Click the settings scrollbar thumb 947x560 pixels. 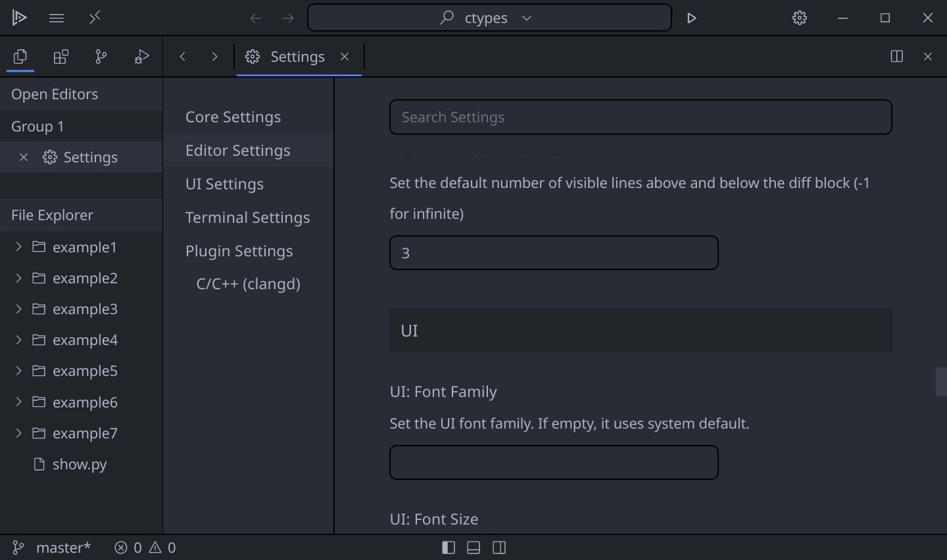click(x=940, y=382)
